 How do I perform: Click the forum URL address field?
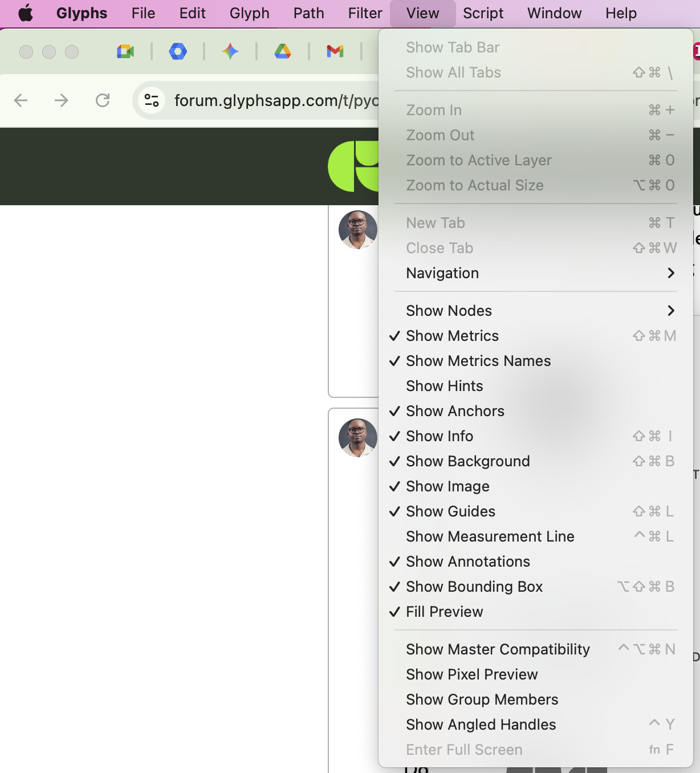tap(274, 101)
